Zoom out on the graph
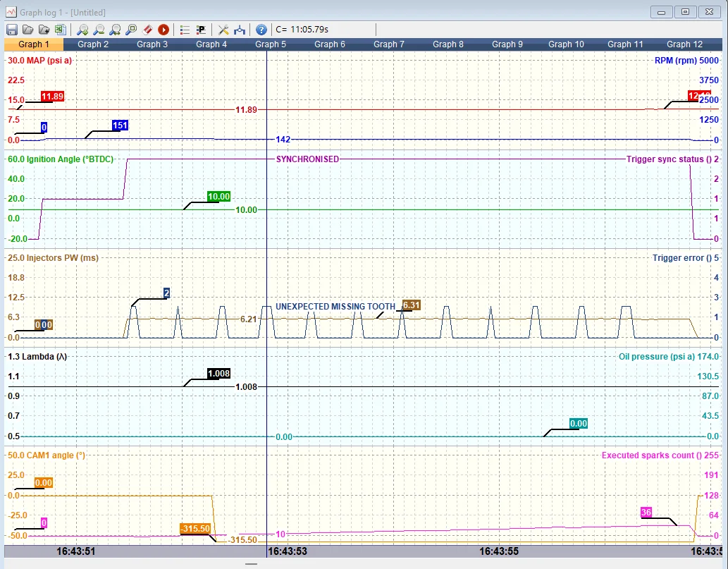This screenshot has height=569, width=728. pos(99,30)
